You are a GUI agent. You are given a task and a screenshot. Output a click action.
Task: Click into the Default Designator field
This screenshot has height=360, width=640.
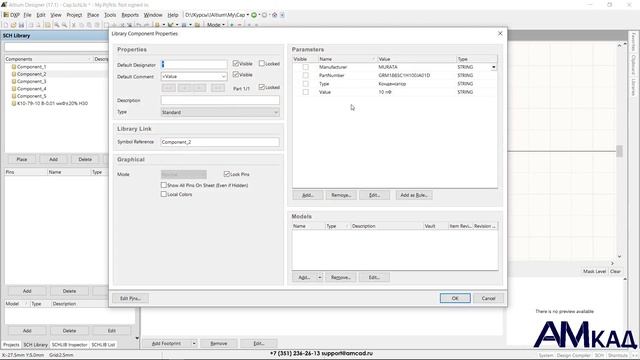click(194, 64)
